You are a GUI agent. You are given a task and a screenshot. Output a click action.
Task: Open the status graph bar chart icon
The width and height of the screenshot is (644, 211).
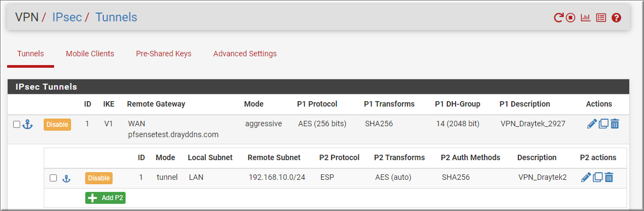pyautogui.click(x=585, y=17)
